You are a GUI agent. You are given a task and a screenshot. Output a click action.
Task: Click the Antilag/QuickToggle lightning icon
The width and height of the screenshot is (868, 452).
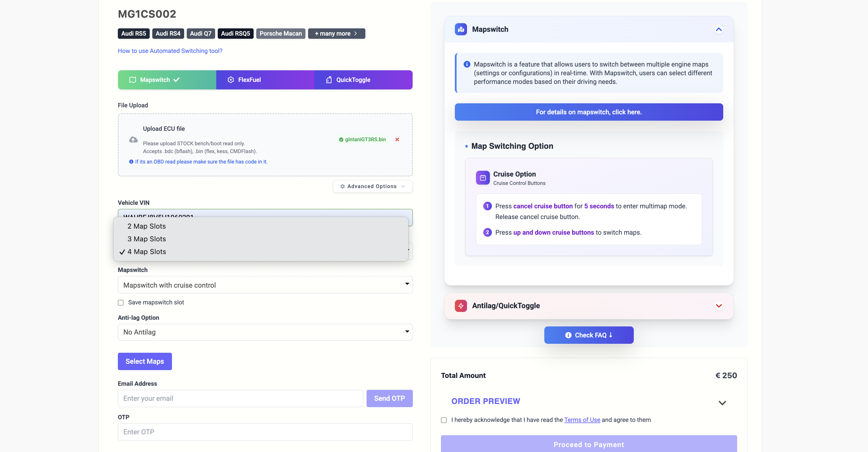(461, 306)
